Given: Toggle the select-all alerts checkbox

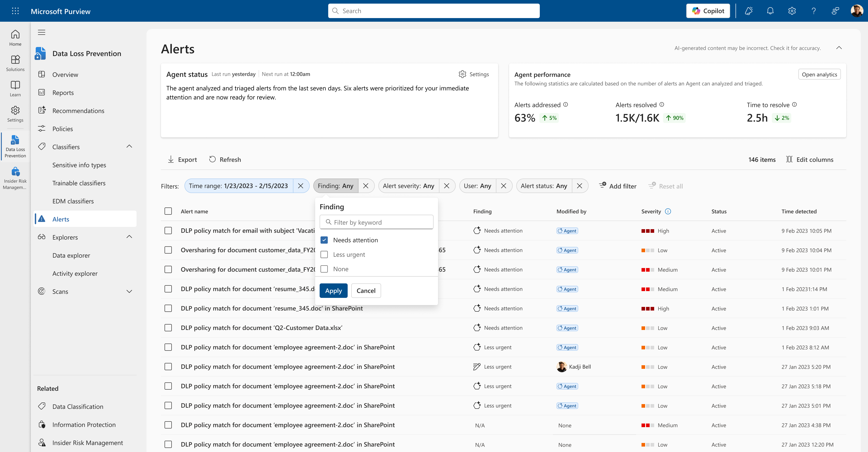Looking at the screenshot, I should point(168,211).
